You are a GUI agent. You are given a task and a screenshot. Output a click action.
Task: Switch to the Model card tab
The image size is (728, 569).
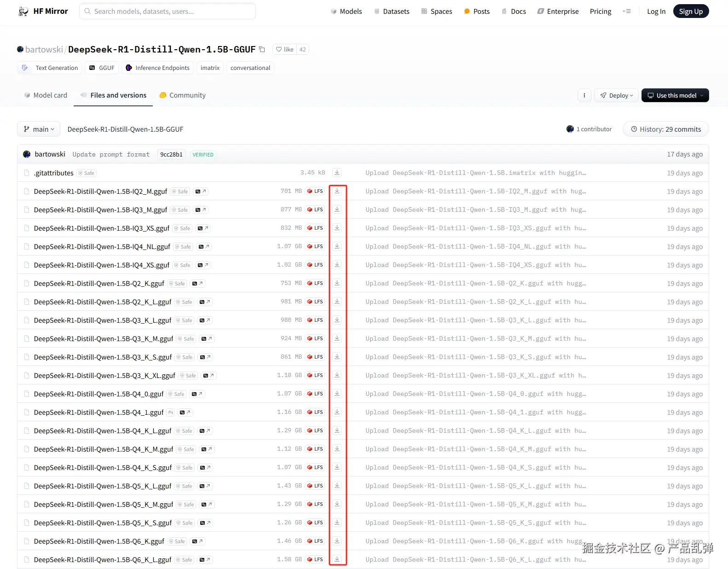pyautogui.click(x=46, y=95)
